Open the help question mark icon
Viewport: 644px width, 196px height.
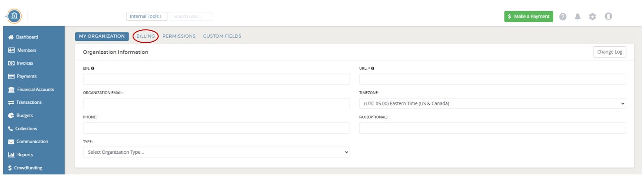(563, 17)
